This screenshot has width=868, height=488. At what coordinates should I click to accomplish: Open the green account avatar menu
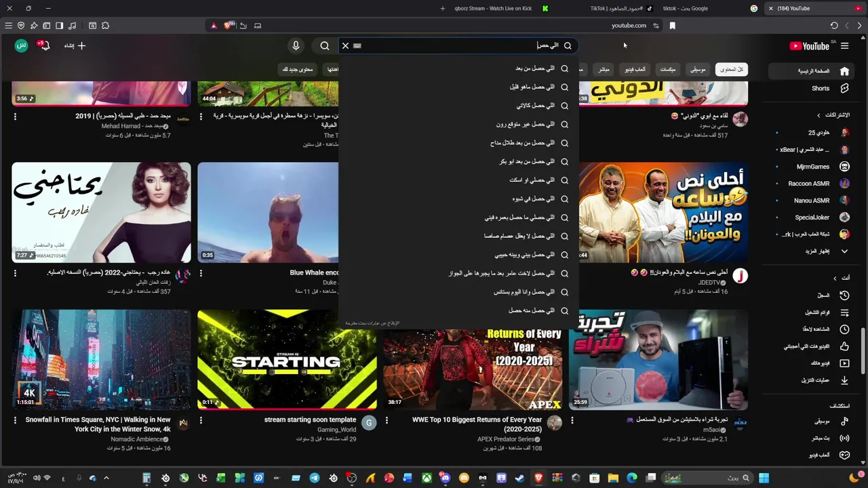[x=21, y=45]
